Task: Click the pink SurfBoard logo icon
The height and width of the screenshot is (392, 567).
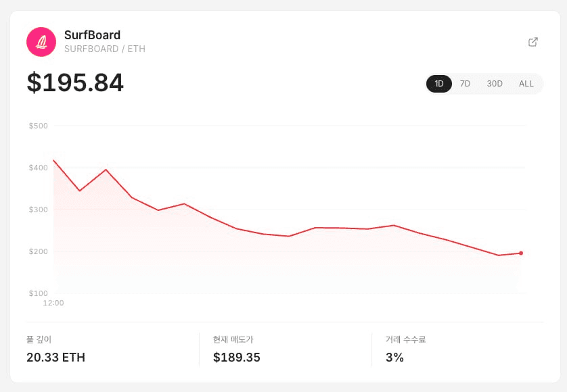Action: 41,42
